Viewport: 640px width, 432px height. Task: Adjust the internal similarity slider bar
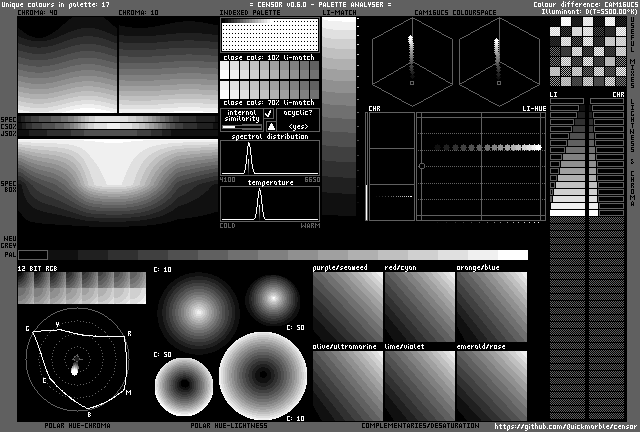coord(241,127)
